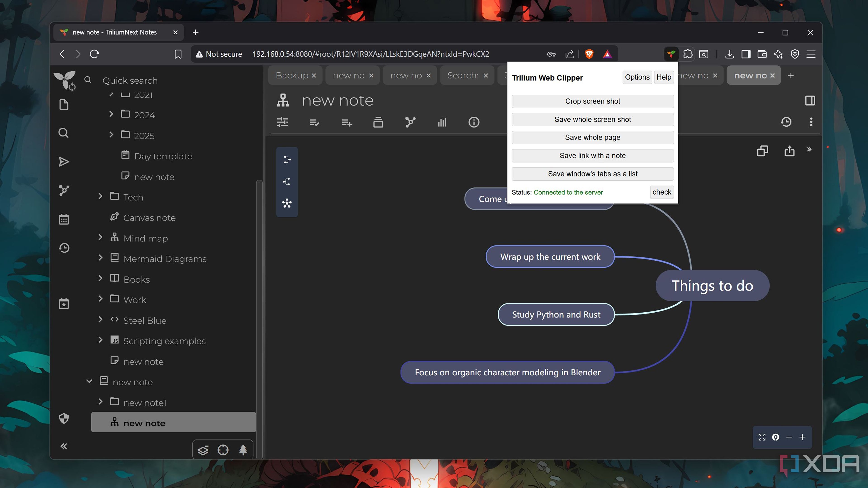
Task: Open basic properties ribbon icon
Action: [282, 122]
